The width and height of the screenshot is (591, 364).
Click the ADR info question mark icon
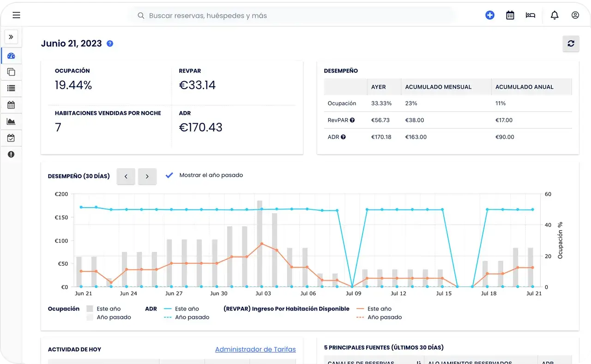(343, 137)
